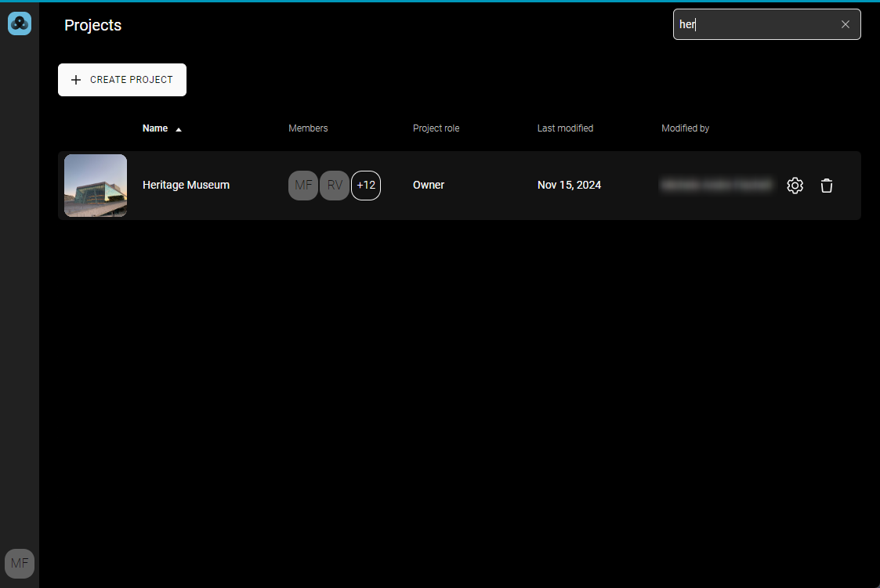Click the Nov 15, 2024 date cell
This screenshot has height=588, width=880.
coord(569,186)
